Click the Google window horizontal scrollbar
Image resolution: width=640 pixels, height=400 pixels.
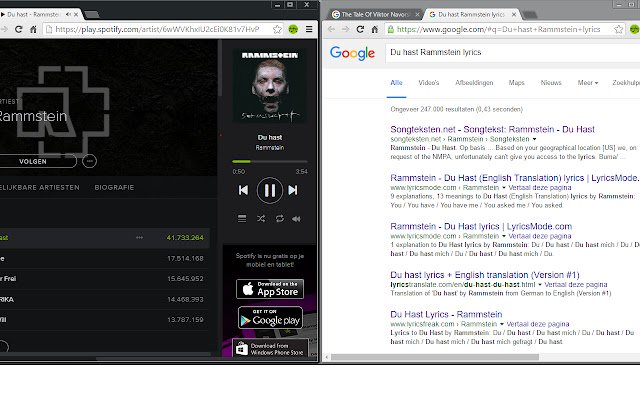coord(435,357)
